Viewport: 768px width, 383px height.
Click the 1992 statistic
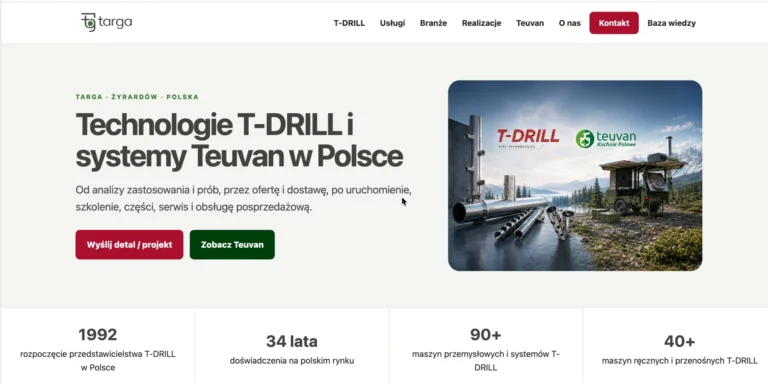click(98, 335)
